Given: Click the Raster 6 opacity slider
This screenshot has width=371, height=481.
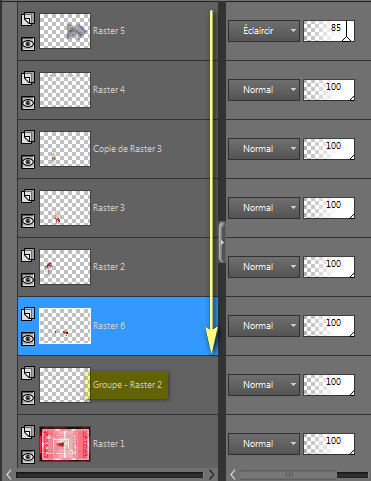Looking at the screenshot, I should (x=329, y=326).
